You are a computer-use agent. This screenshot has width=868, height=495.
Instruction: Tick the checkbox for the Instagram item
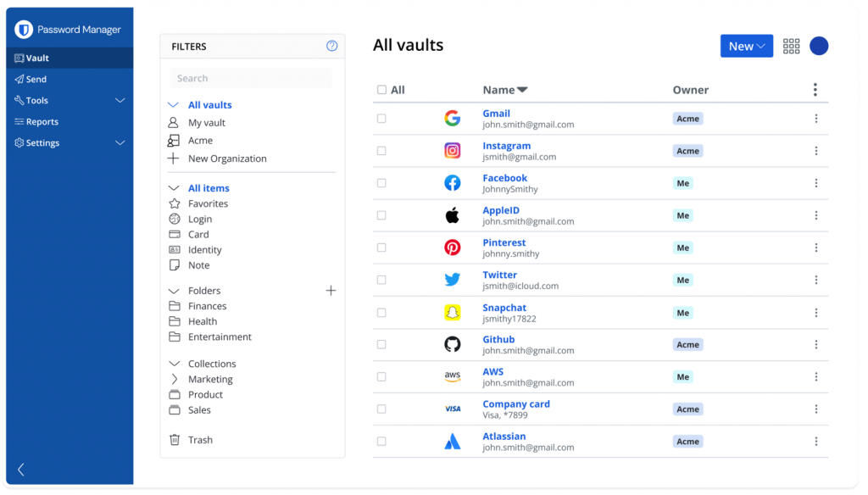click(x=381, y=151)
